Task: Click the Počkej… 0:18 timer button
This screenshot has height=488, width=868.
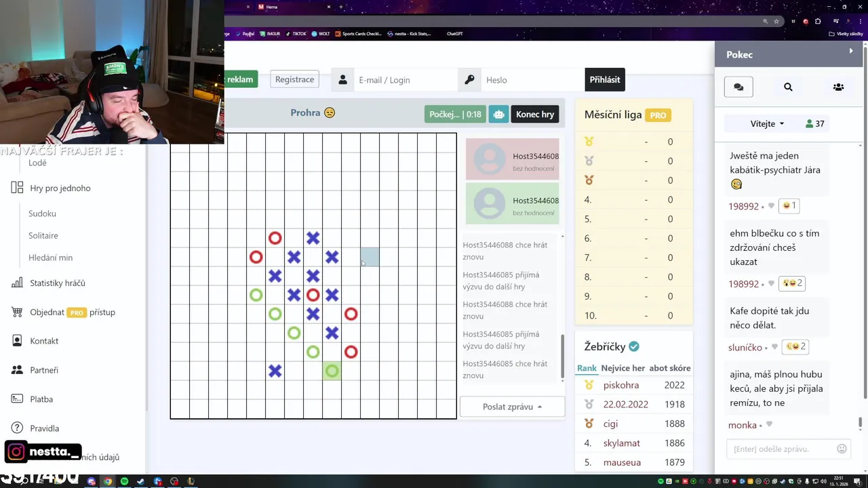Action: point(455,114)
